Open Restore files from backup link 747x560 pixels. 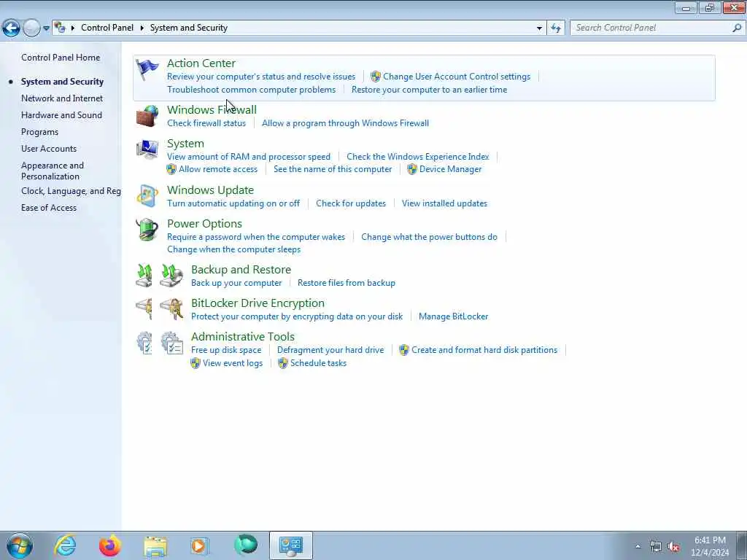click(347, 283)
